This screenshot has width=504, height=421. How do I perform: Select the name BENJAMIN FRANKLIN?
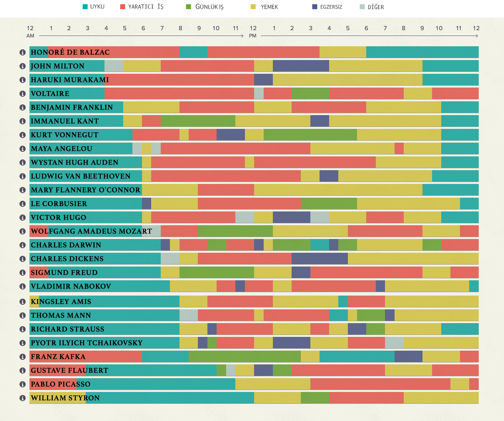tap(72, 107)
